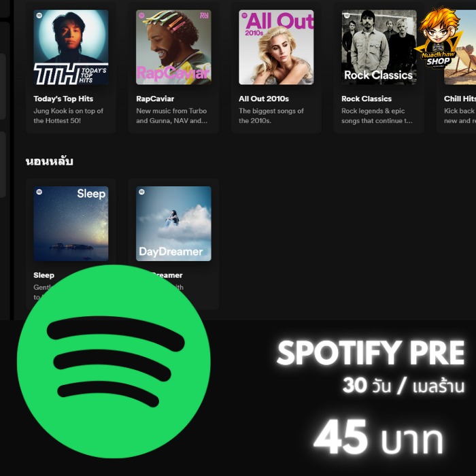Click the large green Spotify logo

(114, 361)
